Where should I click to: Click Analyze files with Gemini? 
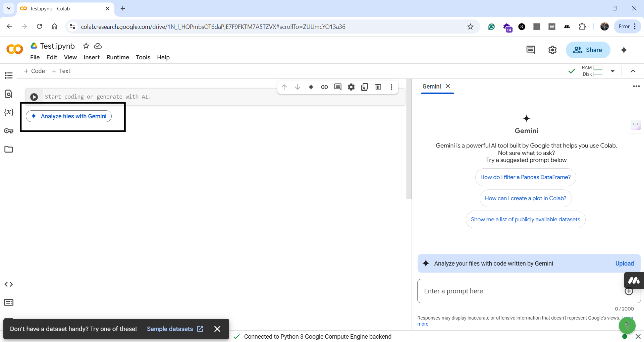(69, 116)
